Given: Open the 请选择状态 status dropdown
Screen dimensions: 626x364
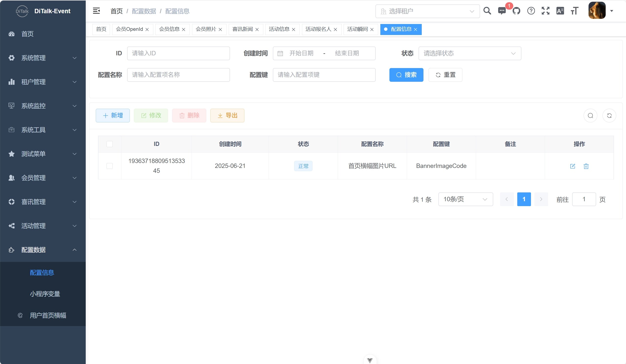Looking at the screenshot, I should coord(469,53).
